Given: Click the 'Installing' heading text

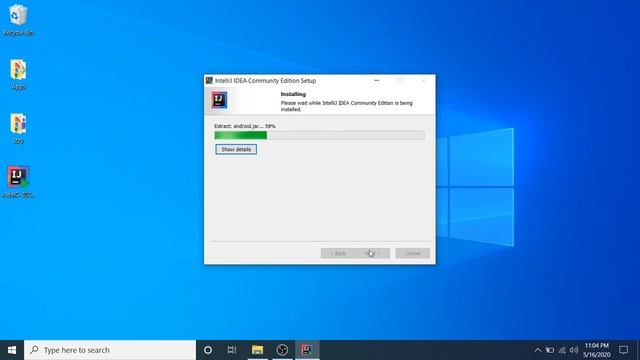Looking at the screenshot, I should pos(293,94).
